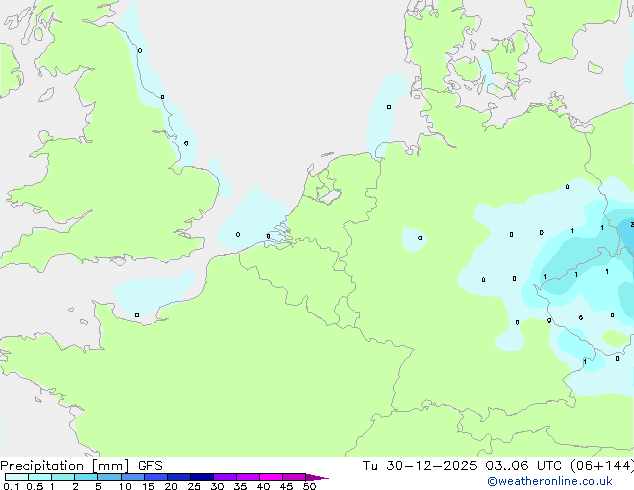This screenshot has width=634, height=490.
Task: Click the '0.5' legend scale label
Action: click(x=35, y=486)
